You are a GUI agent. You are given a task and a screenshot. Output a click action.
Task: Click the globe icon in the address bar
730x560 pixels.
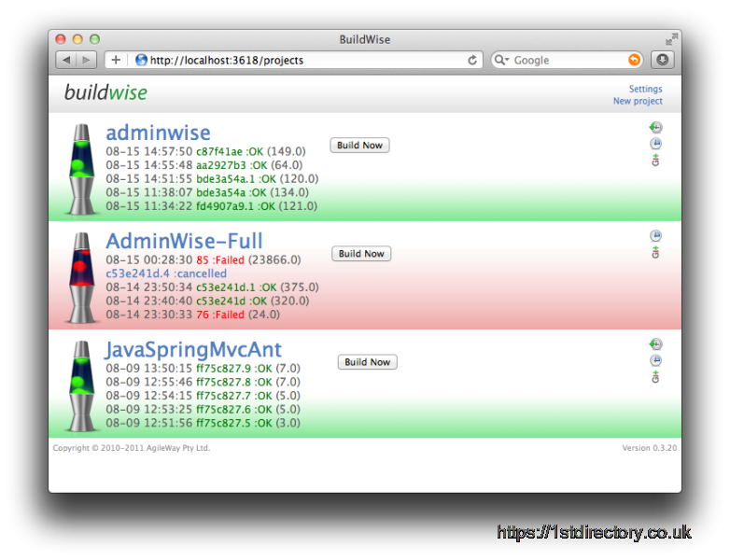click(141, 60)
